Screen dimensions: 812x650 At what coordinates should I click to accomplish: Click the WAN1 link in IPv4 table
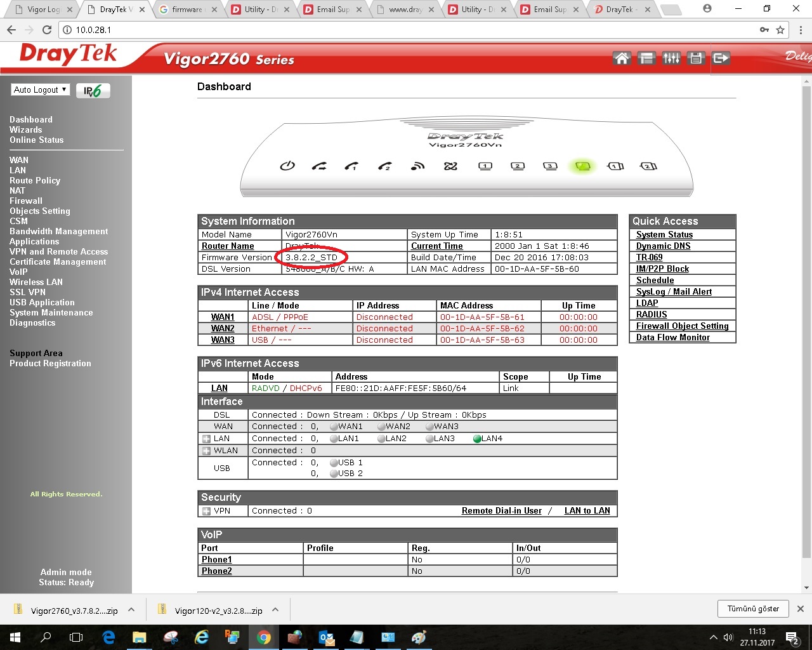[223, 317]
